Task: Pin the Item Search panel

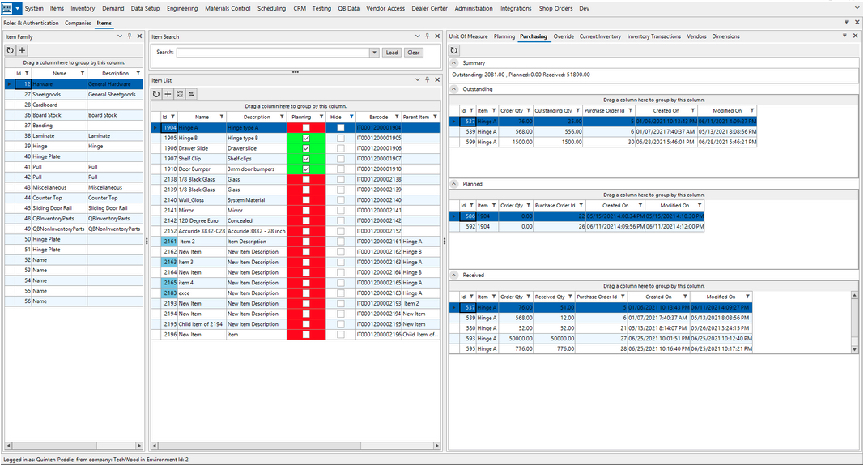Action: pos(427,36)
